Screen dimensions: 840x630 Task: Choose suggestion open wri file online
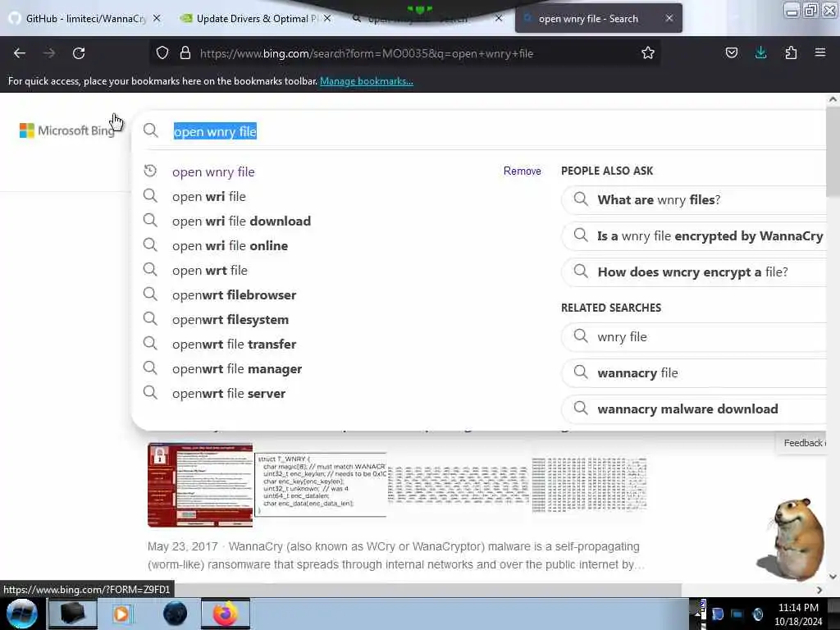click(230, 246)
